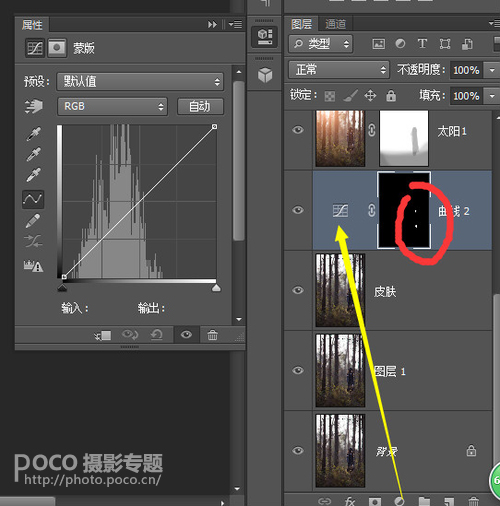
Task: Open the 类型 layer filter dropdown
Action: 320,44
